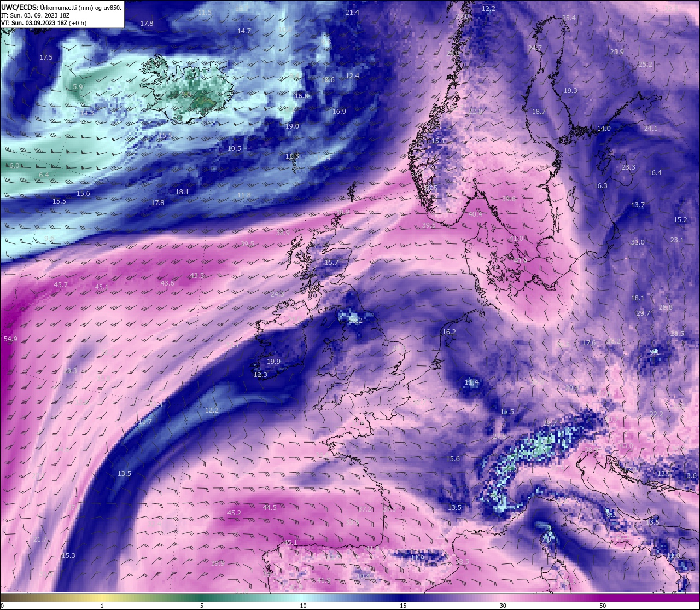The width and height of the screenshot is (700, 610).
Task: Click the 38.9 value west of Scotland
Action: [283, 233]
